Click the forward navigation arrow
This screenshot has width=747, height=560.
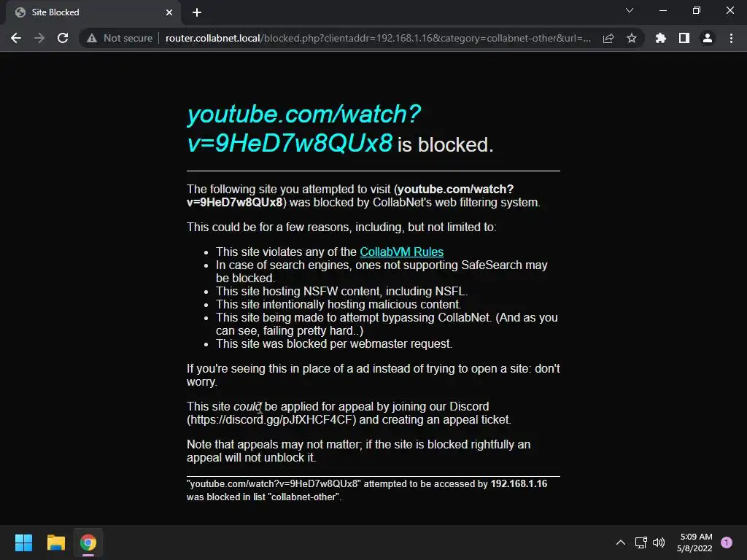[x=39, y=38]
